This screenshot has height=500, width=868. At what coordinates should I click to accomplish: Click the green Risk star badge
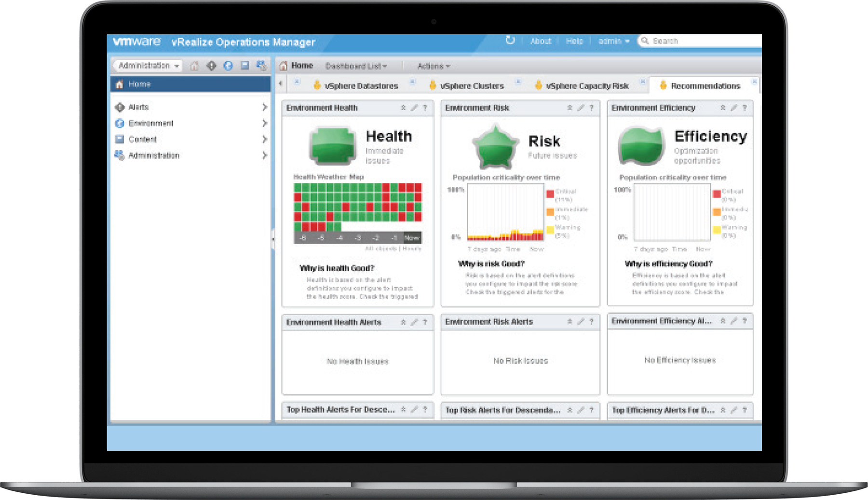tap(495, 146)
